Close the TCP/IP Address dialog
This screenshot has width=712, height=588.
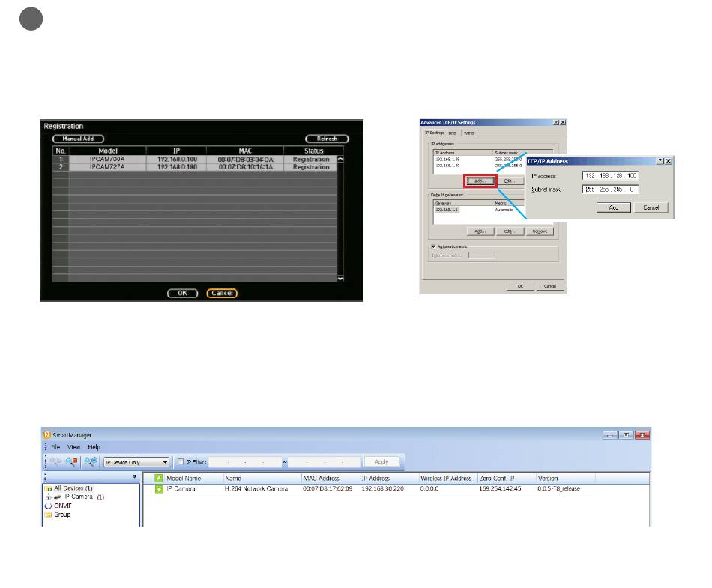coord(669,161)
